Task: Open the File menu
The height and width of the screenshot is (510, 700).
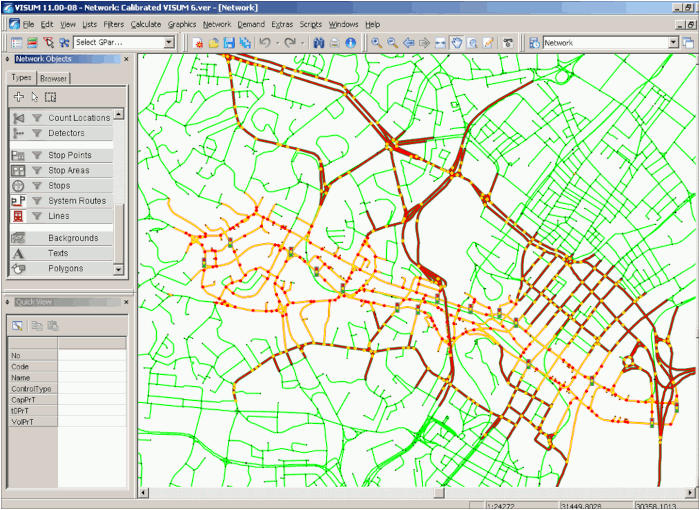Action: click(x=29, y=24)
